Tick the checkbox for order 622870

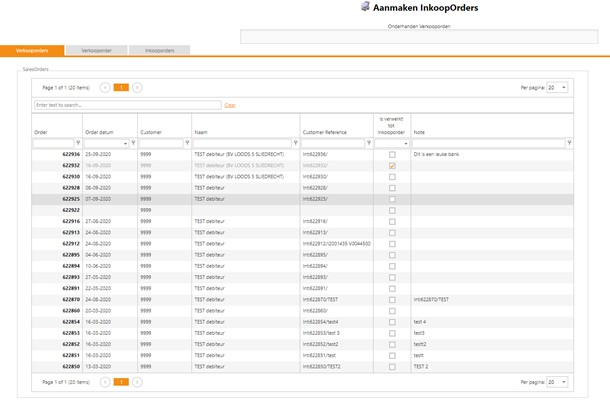[392, 300]
